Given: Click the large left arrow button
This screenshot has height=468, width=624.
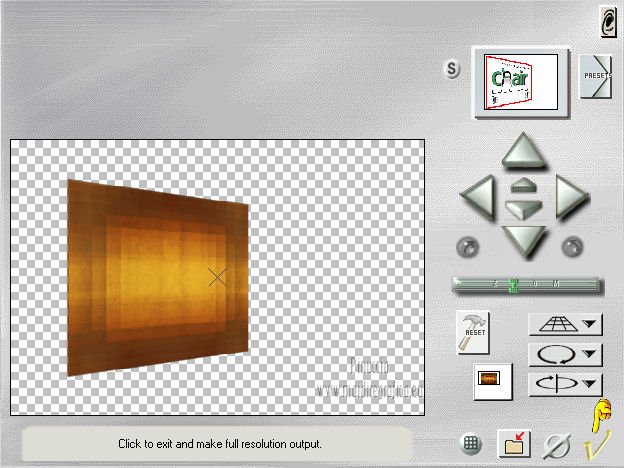Looking at the screenshot, I should point(479,197).
